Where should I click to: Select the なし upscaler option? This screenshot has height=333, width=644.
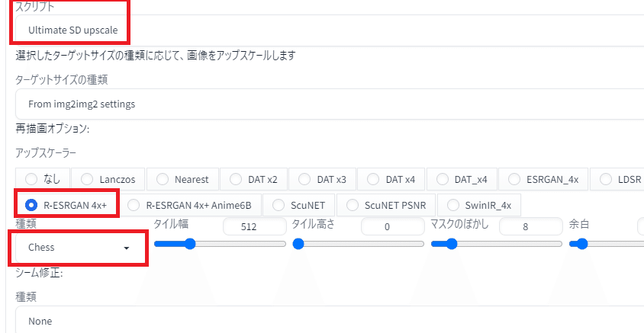[43, 179]
